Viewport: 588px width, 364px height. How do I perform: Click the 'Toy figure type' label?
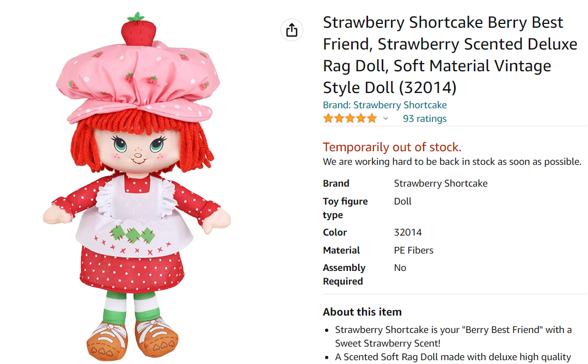click(345, 208)
